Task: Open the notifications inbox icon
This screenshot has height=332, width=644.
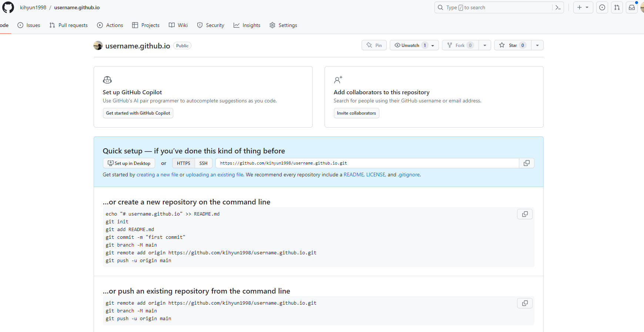Action: tap(632, 7)
